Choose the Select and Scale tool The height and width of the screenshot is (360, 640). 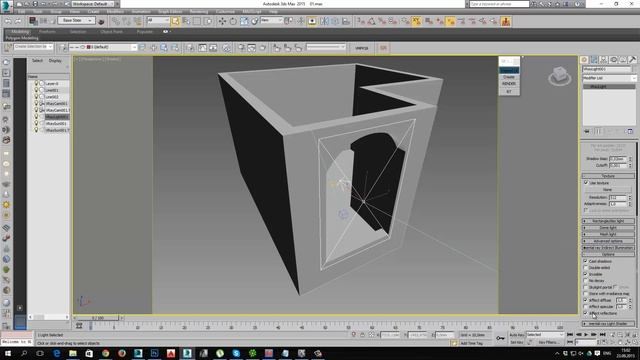tap(244, 21)
